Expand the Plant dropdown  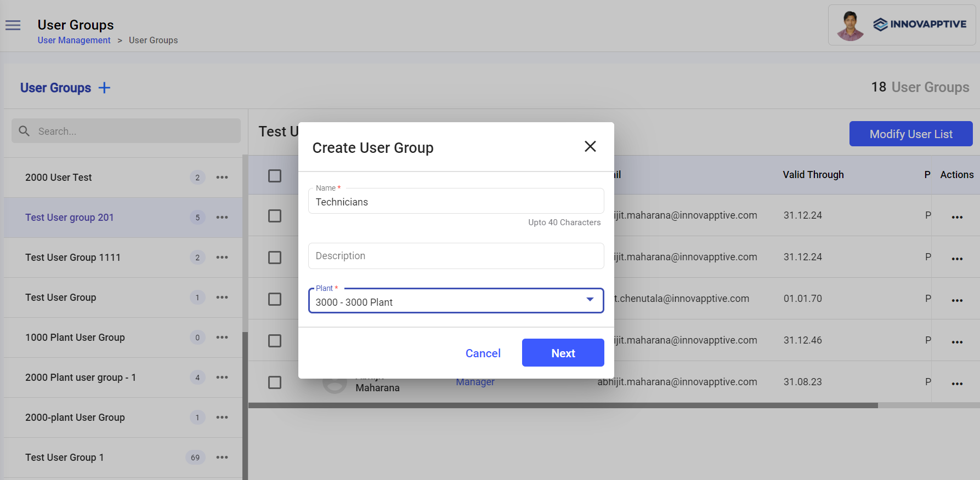pos(590,300)
